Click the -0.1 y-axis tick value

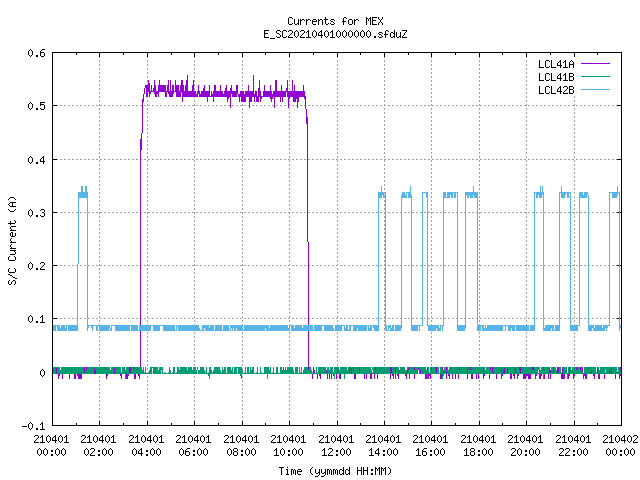(x=33, y=426)
